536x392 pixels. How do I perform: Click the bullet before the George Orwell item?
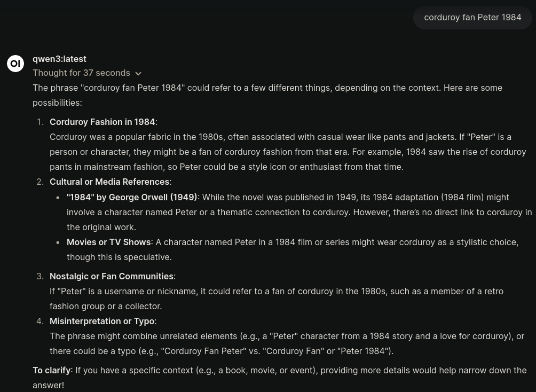tap(58, 198)
